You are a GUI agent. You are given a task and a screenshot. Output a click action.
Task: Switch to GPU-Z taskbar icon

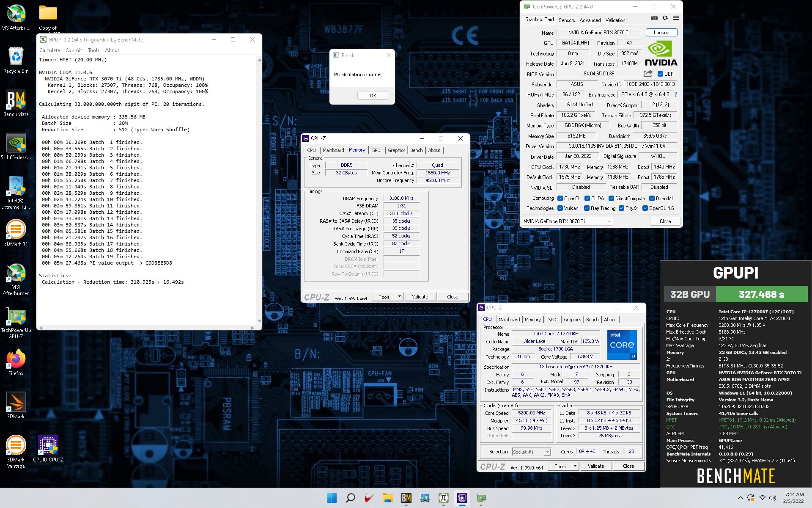click(x=481, y=498)
